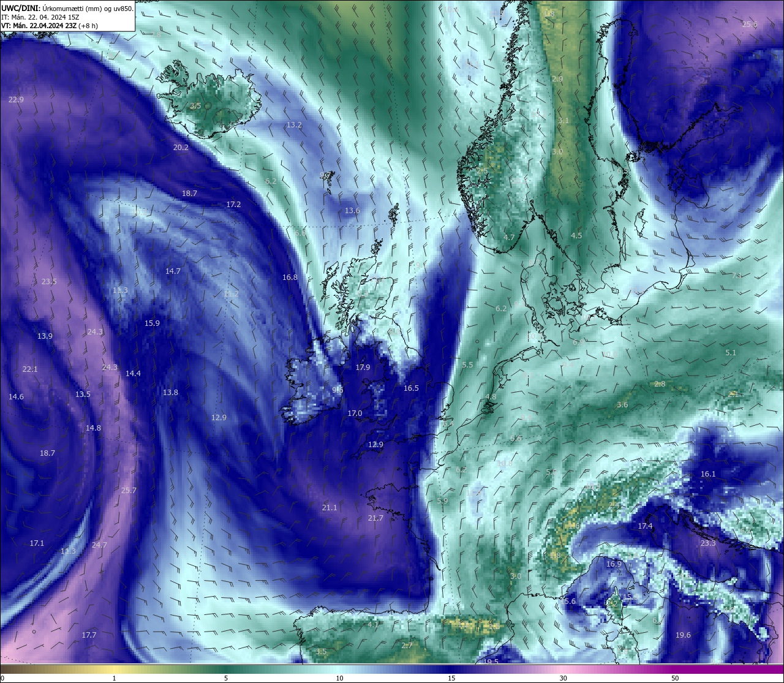This screenshot has height=683, width=784.
Task: Click the 19.5 value at bottom edge
Action: click(491, 662)
